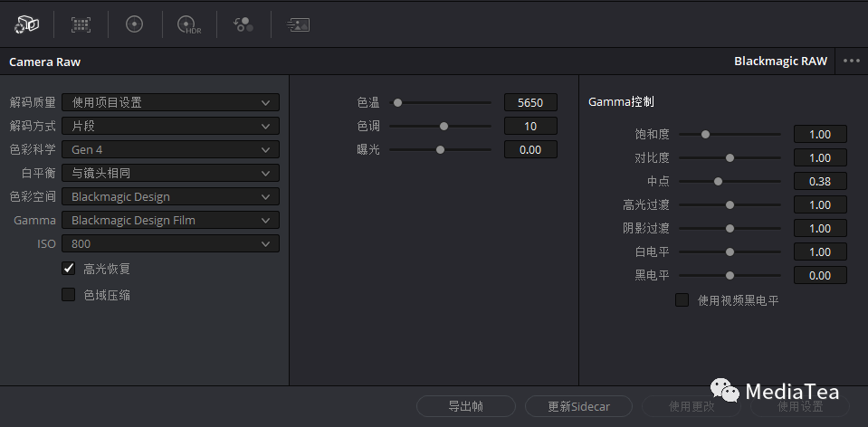Click the Gamma控制 heading
868x427 pixels.
pos(621,101)
